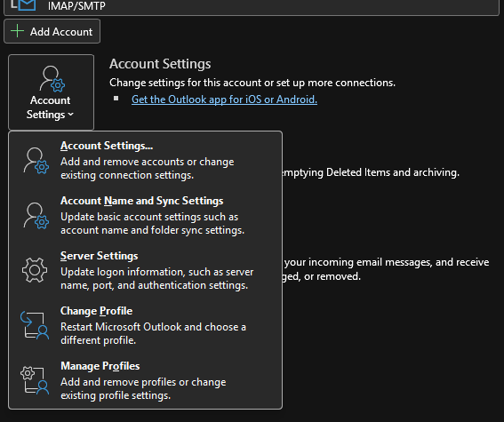Collapse the Account Settings dropdown chevron

pos(71,115)
